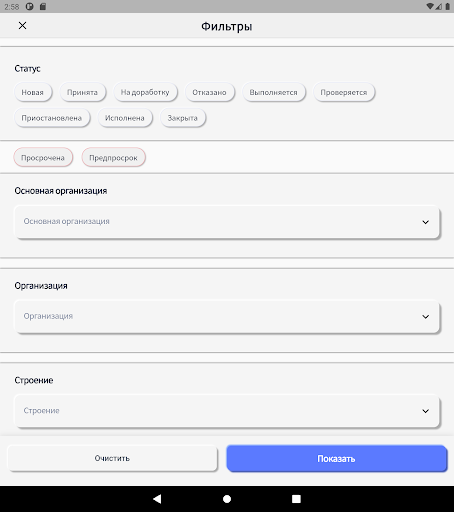This screenshot has height=512, width=454.
Task: Toggle the На доработку status chip
Action: click(145, 92)
